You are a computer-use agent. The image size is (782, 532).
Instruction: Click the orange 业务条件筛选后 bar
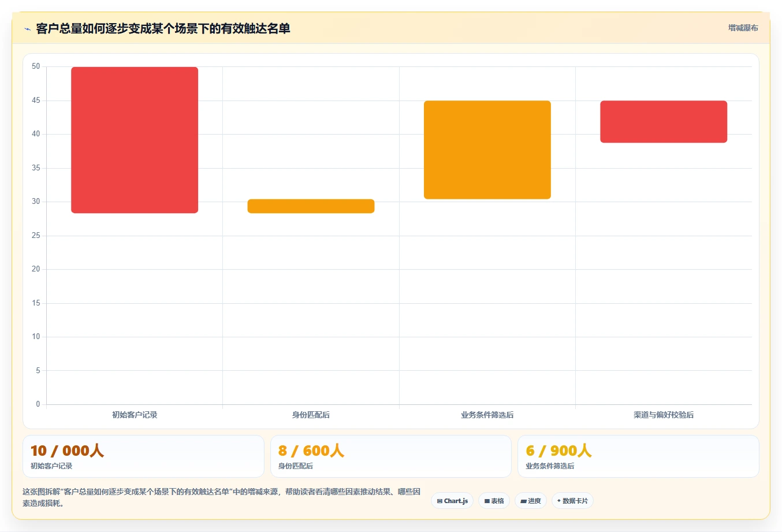point(487,150)
